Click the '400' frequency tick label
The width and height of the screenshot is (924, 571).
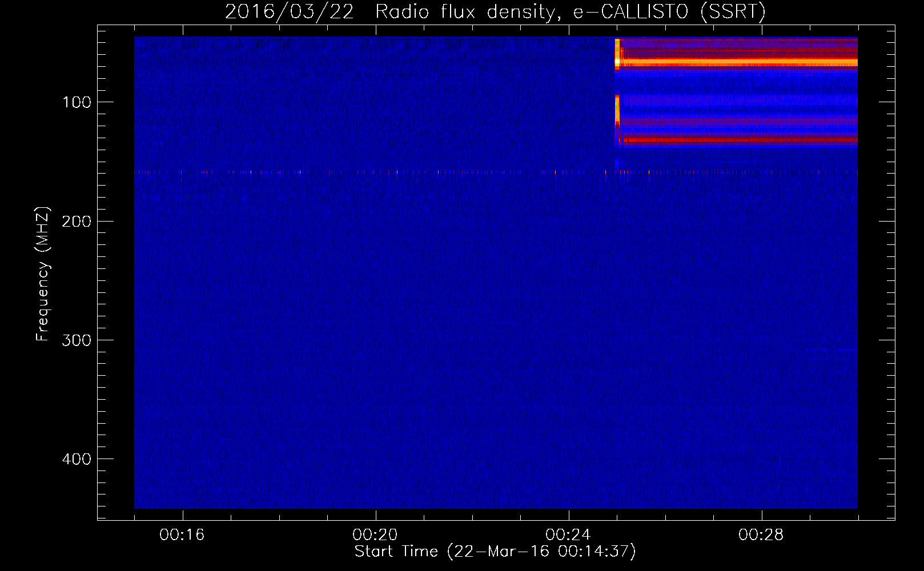click(x=77, y=459)
